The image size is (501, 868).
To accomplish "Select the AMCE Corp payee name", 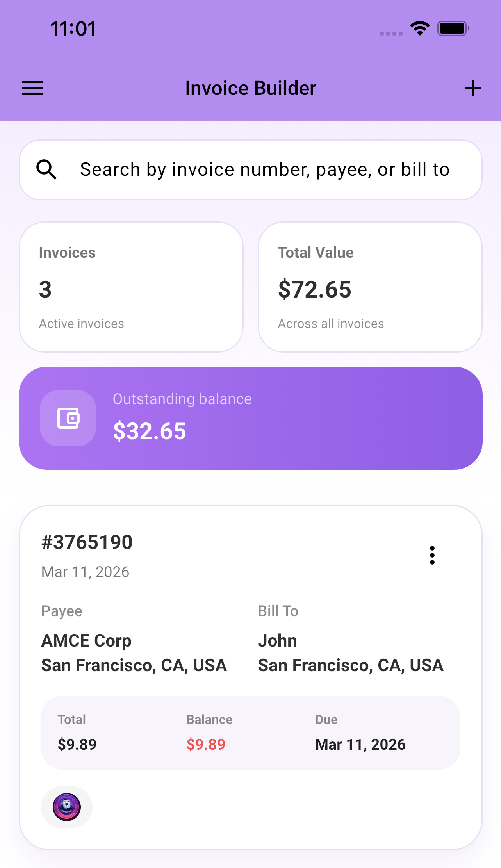I will (x=86, y=641).
